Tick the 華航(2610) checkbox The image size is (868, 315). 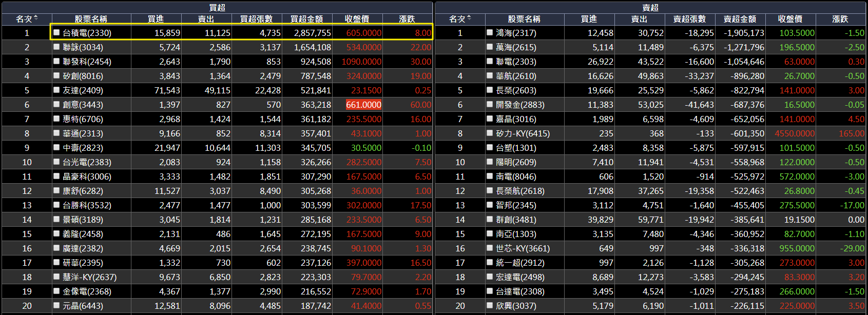(x=490, y=75)
